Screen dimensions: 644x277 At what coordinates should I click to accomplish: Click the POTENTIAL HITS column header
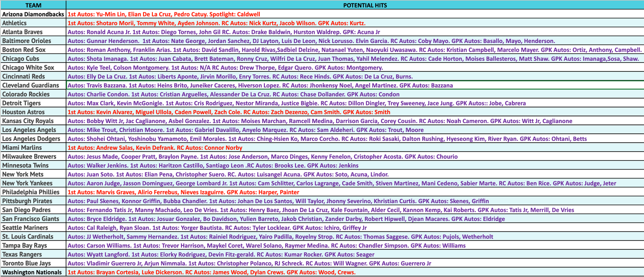[355, 5]
